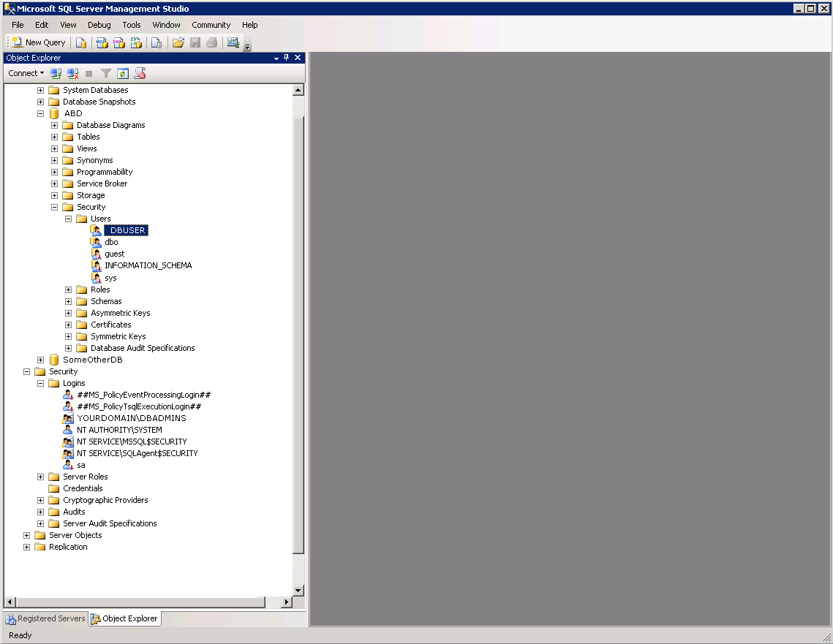
Task: Select the sys user
Action: click(x=110, y=279)
